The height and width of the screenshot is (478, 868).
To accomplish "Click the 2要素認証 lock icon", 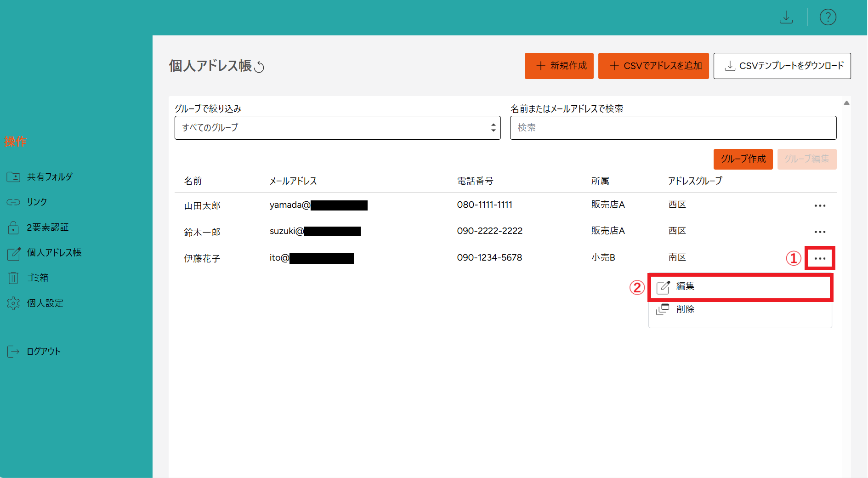I will (x=13, y=228).
